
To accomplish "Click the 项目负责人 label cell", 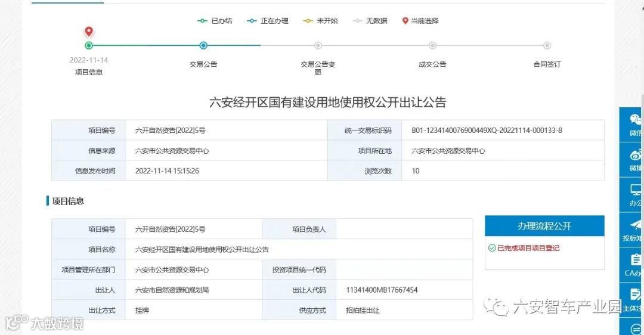I will [x=299, y=229].
